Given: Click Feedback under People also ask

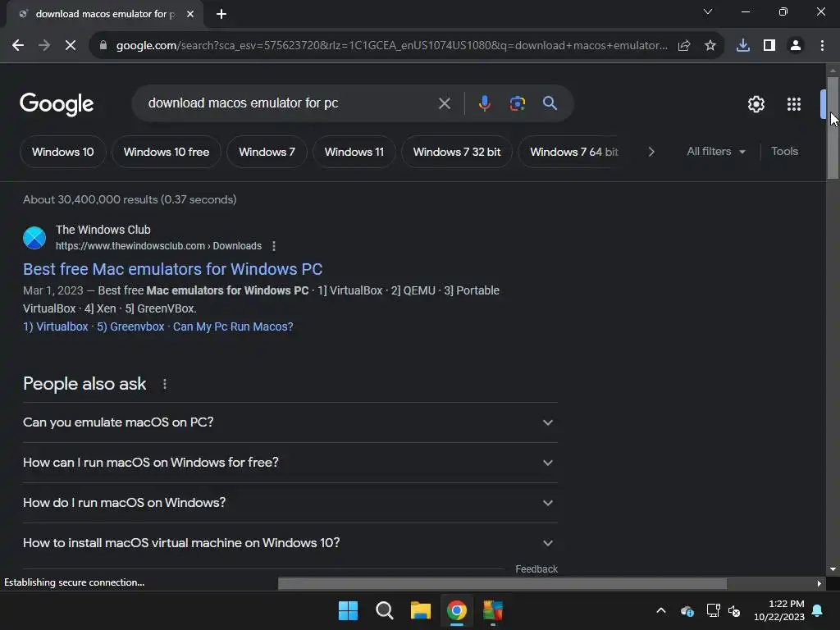Looking at the screenshot, I should (536, 569).
